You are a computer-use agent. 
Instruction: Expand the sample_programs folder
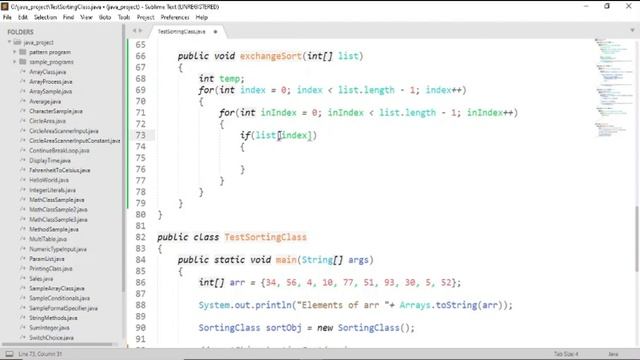coord(15,62)
